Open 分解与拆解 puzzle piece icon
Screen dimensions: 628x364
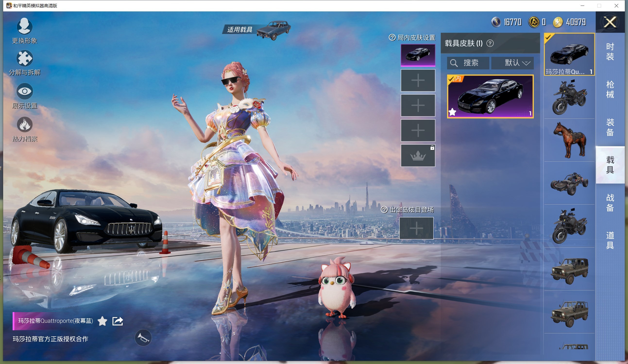25,58
